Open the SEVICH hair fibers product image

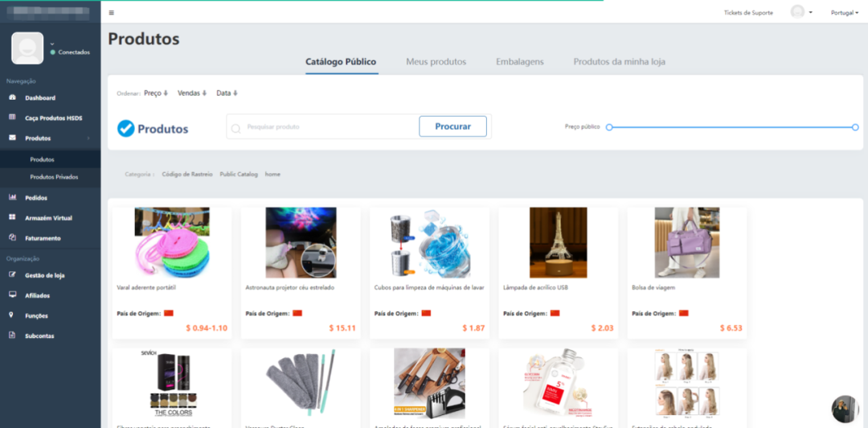(172, 383)
